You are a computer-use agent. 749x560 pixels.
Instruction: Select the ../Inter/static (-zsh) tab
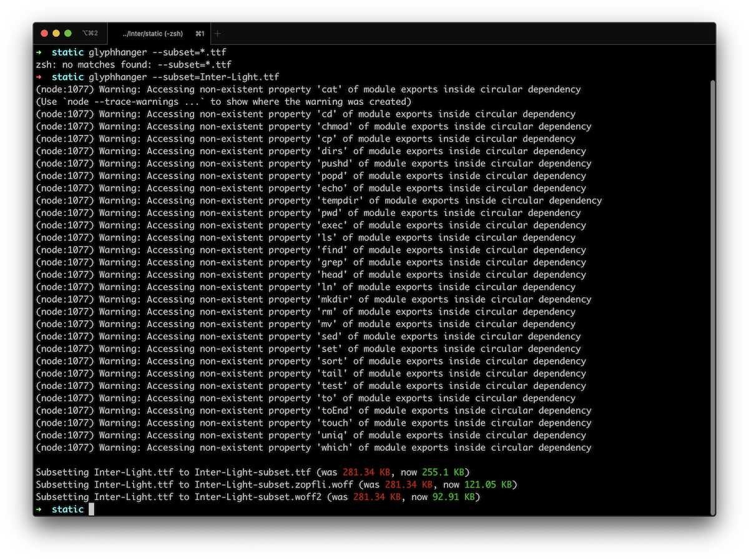point(159,33)
